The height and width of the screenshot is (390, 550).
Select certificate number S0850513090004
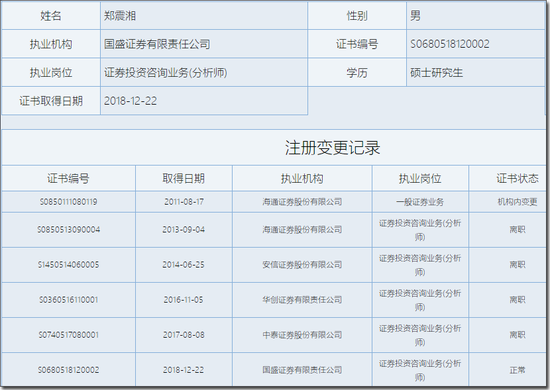point(68,230)
